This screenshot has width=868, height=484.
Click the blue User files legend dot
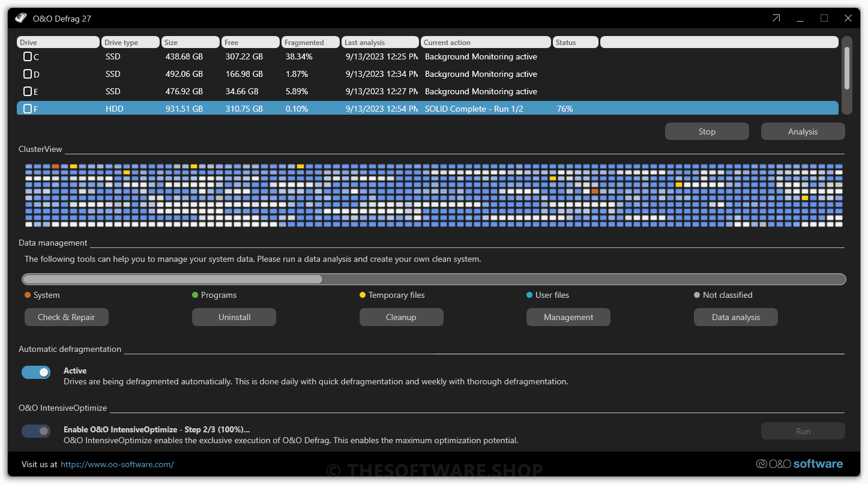click(x=529, y=295)
